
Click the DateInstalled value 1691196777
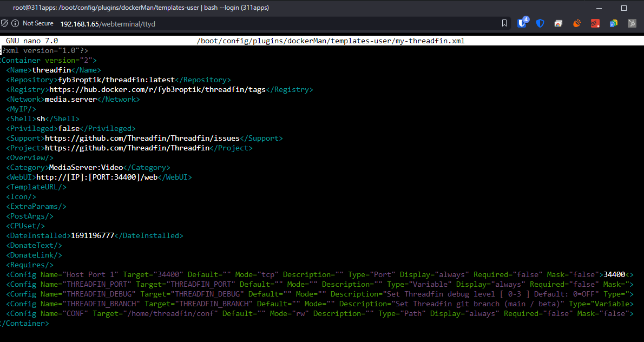pos(93,235)
